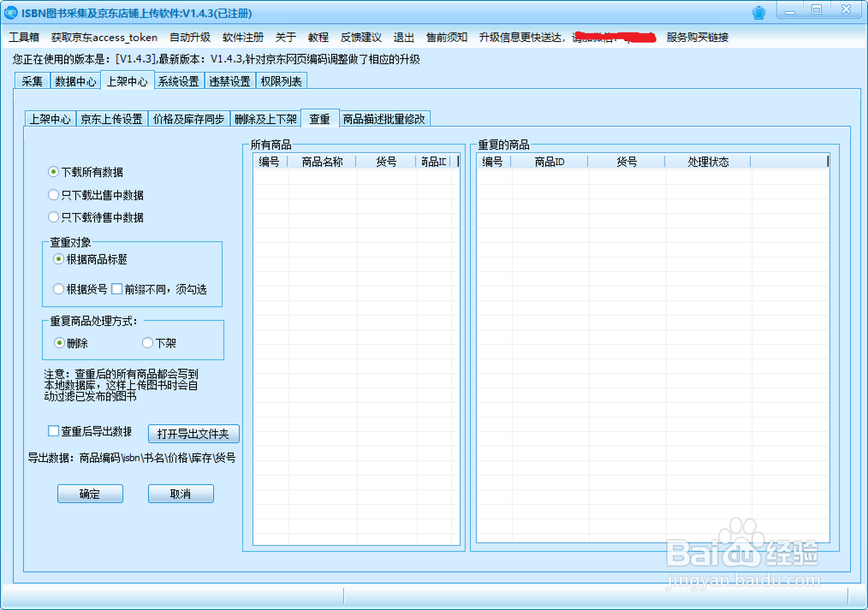Enable 前缀不同，须勾选 checkbox
Image resolution: width=868 pixels, height=610 pixels.
tap(117, 289)
